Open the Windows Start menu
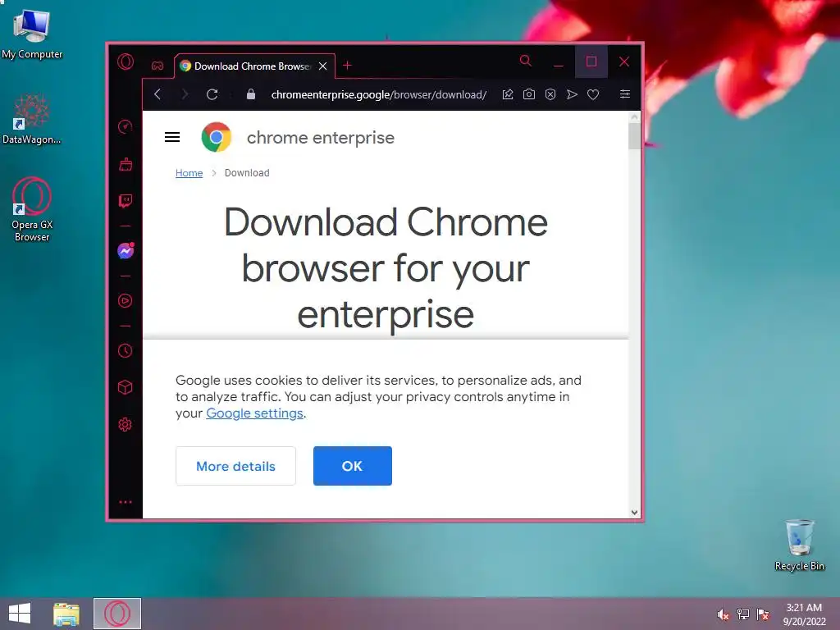This screenshot has height=630, width=840. point(20,614)
